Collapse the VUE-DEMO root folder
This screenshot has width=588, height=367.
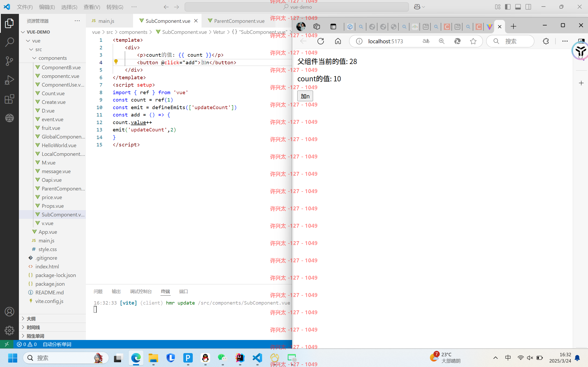click(x=23, y=32)
